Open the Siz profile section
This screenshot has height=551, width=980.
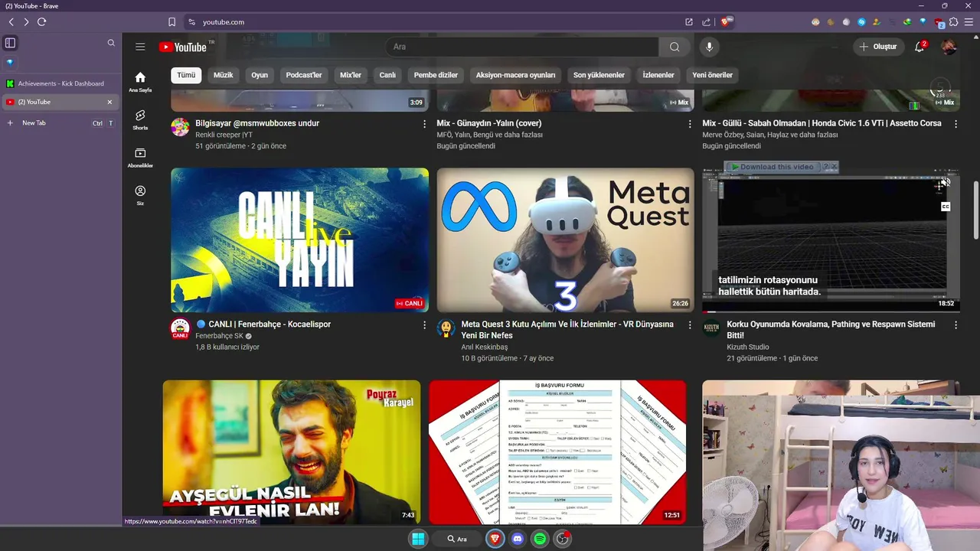(140, 195)
